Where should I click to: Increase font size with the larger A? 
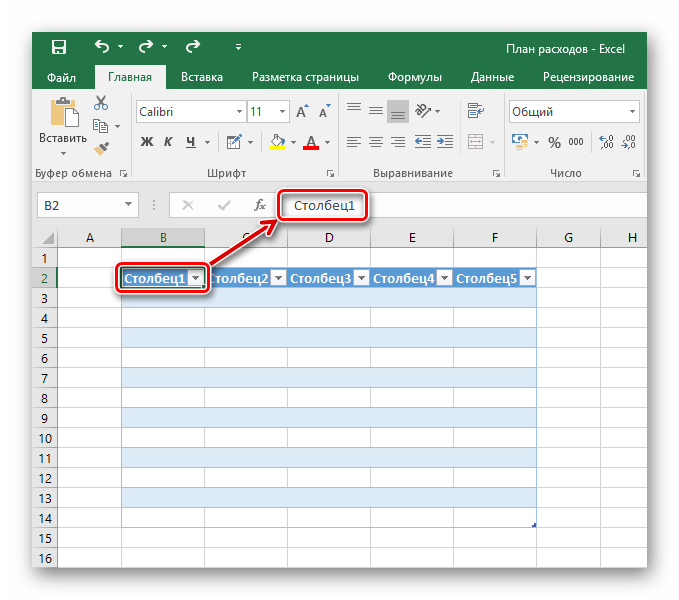(302, 112)
